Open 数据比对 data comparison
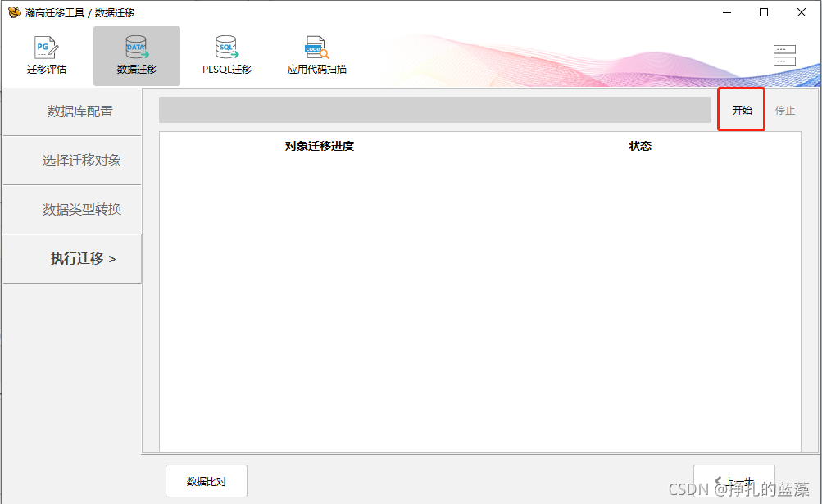This screenshot has height=504, width=822. pyautogui.click(x=207, y=481)
